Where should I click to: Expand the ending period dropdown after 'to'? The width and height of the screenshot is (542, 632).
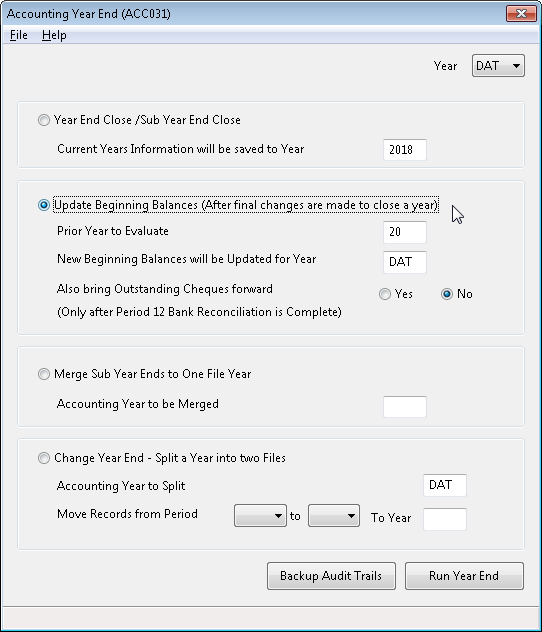pos(334,516)
